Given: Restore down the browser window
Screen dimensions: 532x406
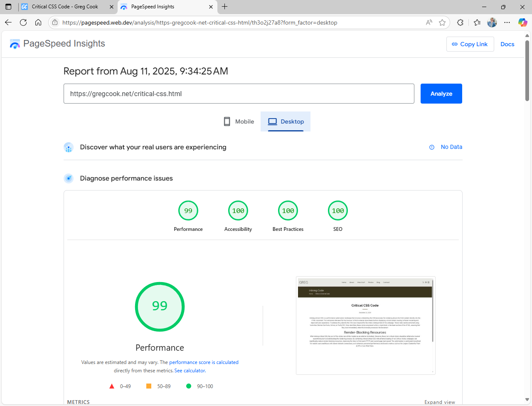Looking at the screenshot, I should [503, 7].
